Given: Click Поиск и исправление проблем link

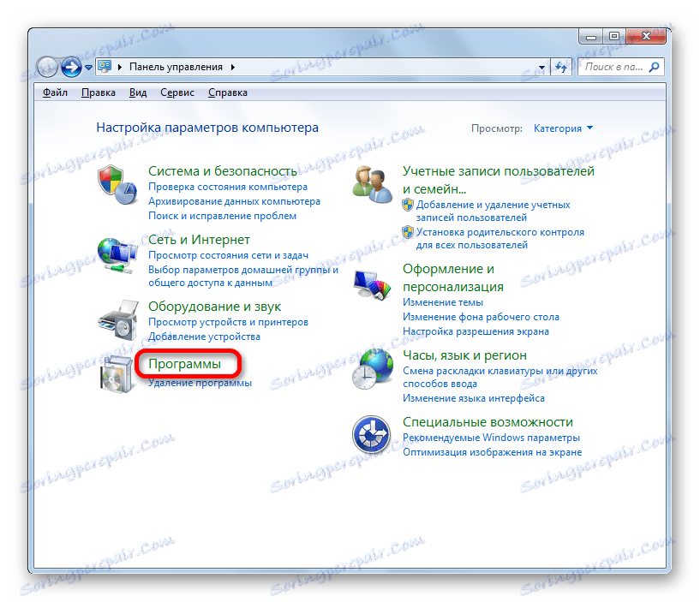Looking at the screenshot, I should tap(222, 216).
